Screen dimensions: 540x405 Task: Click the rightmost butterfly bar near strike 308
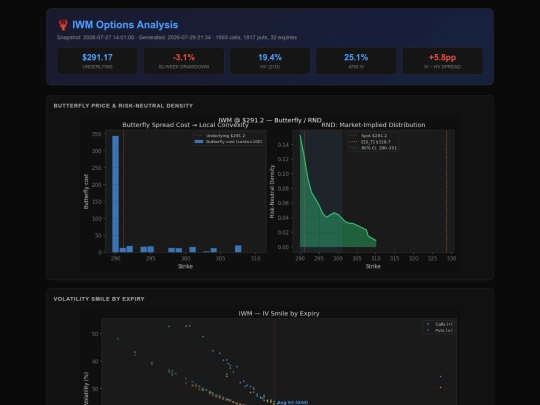coord(238,249)
